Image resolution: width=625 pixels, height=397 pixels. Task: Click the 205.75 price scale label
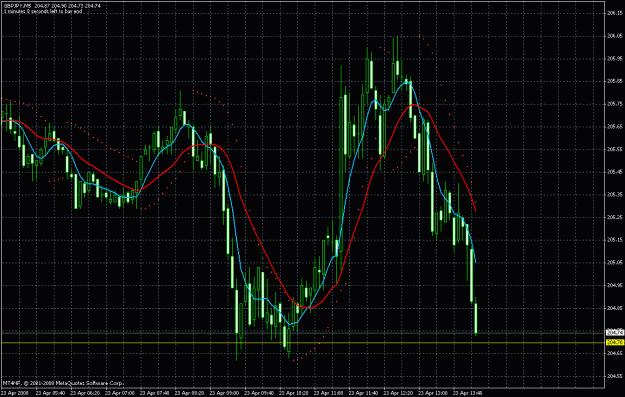click(x=615, y=104)
